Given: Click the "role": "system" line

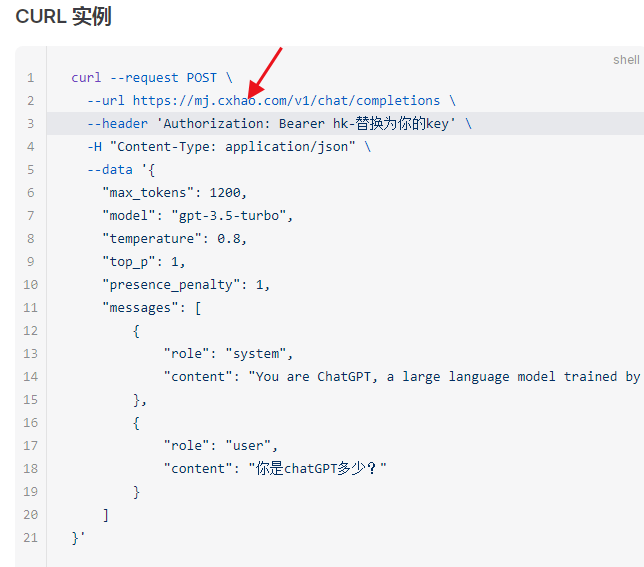Looking at the screenshot, I should [228, 354].
